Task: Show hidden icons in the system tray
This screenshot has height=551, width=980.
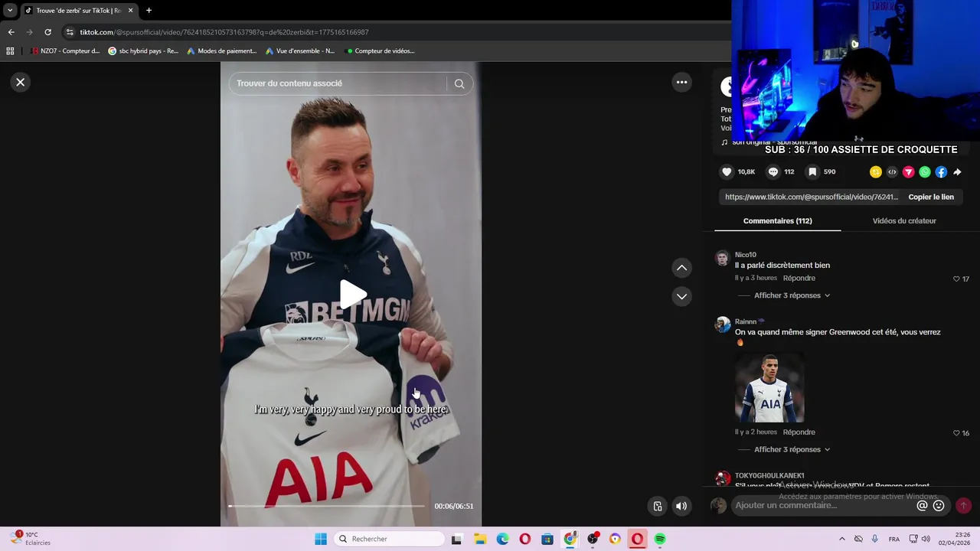Action: (842, 539)
